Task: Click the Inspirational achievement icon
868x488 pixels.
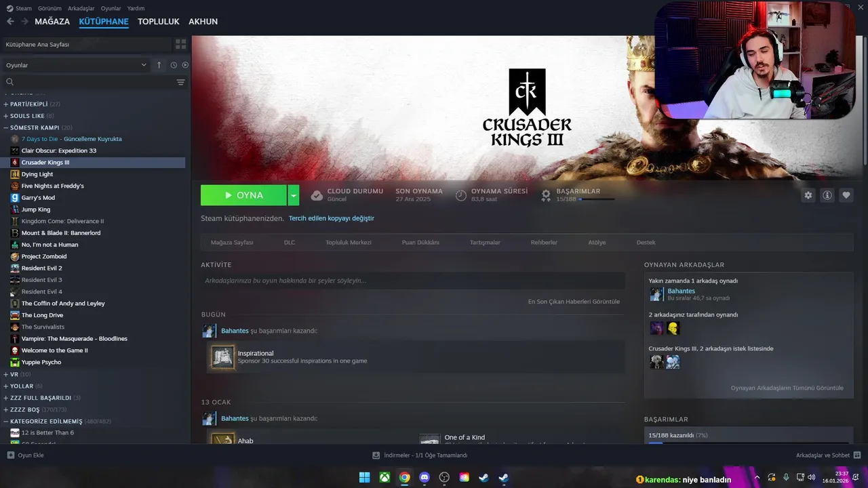Action: tap(222, 357)
